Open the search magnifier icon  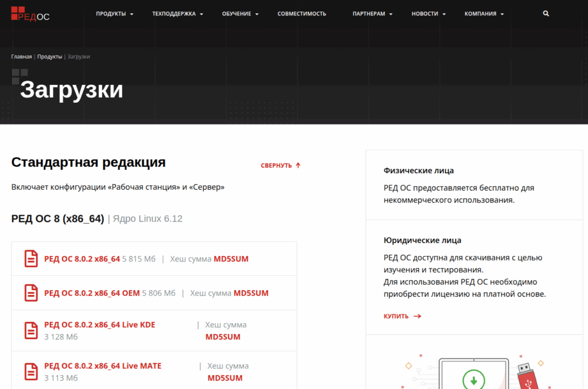(545, 13)
